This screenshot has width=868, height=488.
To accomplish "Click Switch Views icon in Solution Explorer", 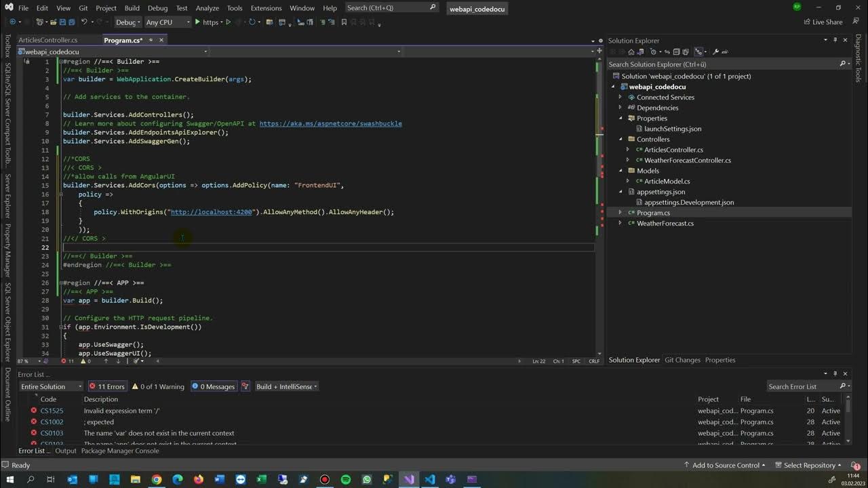I will pos(641,52).
